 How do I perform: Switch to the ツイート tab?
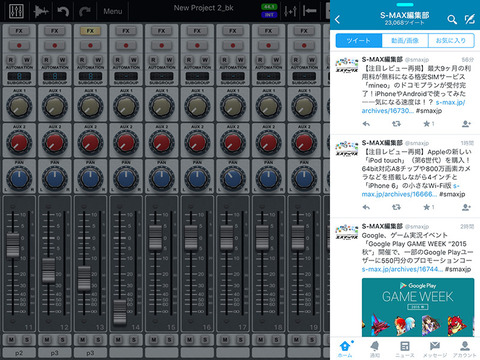pos(359,41)
